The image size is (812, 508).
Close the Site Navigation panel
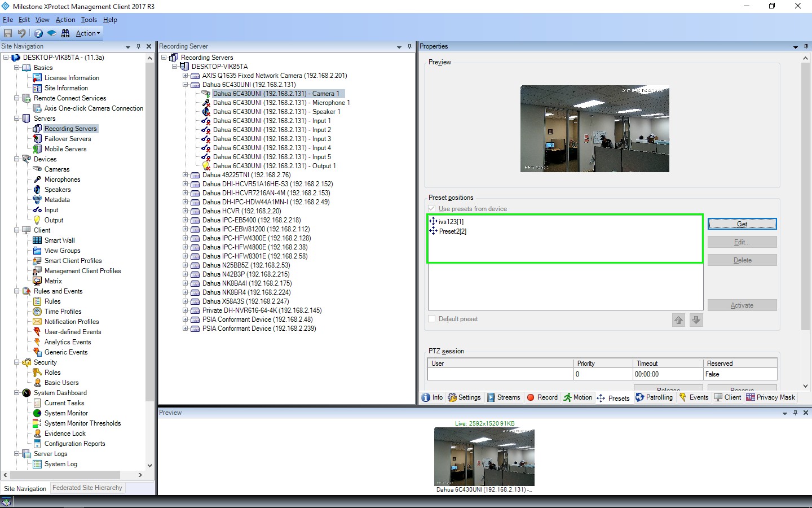(149, 46)
